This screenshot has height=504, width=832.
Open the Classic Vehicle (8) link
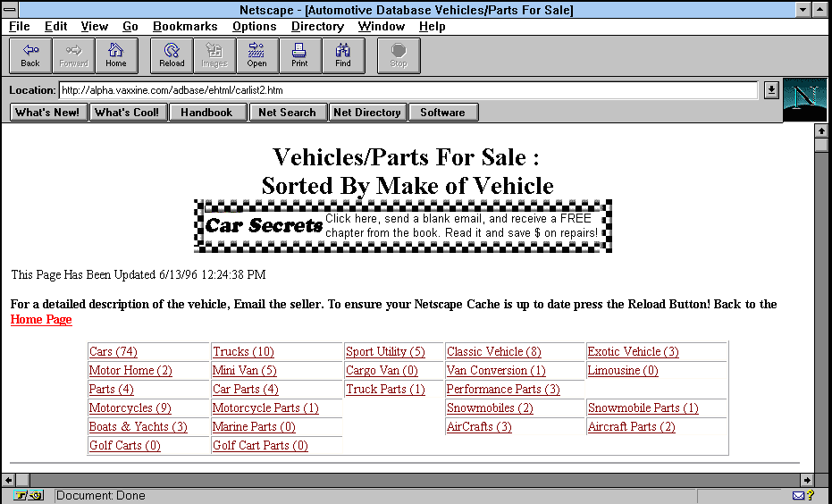coord(493,352)
